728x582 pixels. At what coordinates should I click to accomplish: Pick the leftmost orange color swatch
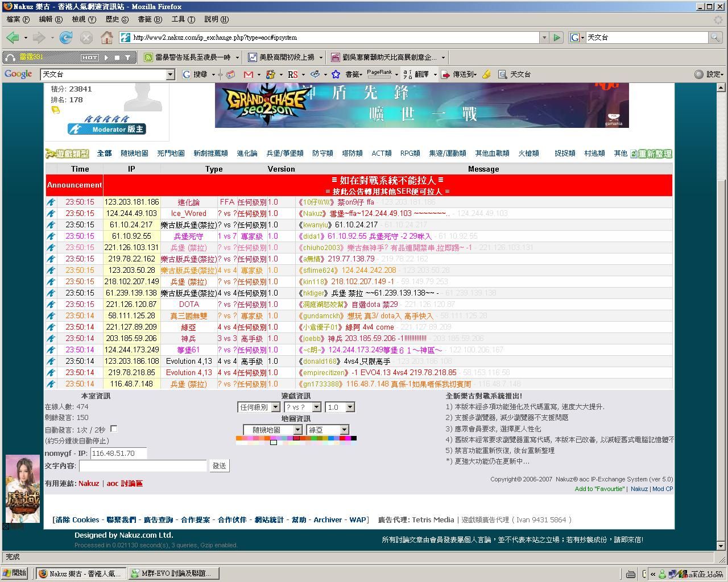239,438
